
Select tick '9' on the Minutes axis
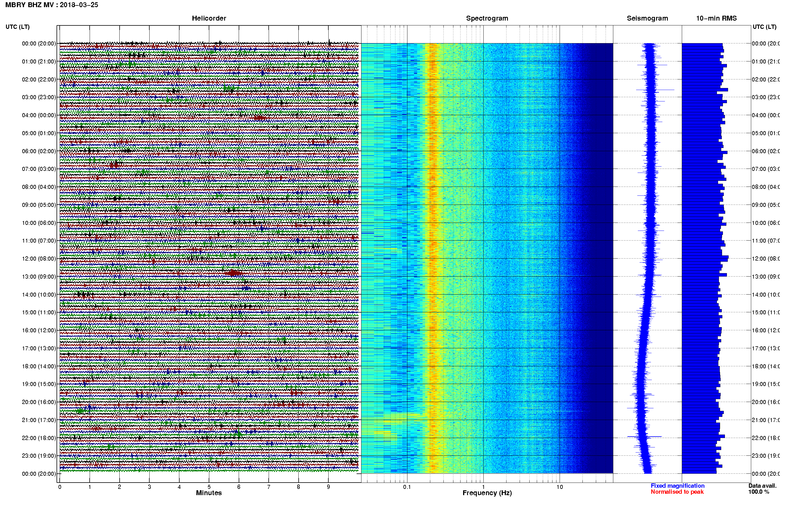coord(328,487)
